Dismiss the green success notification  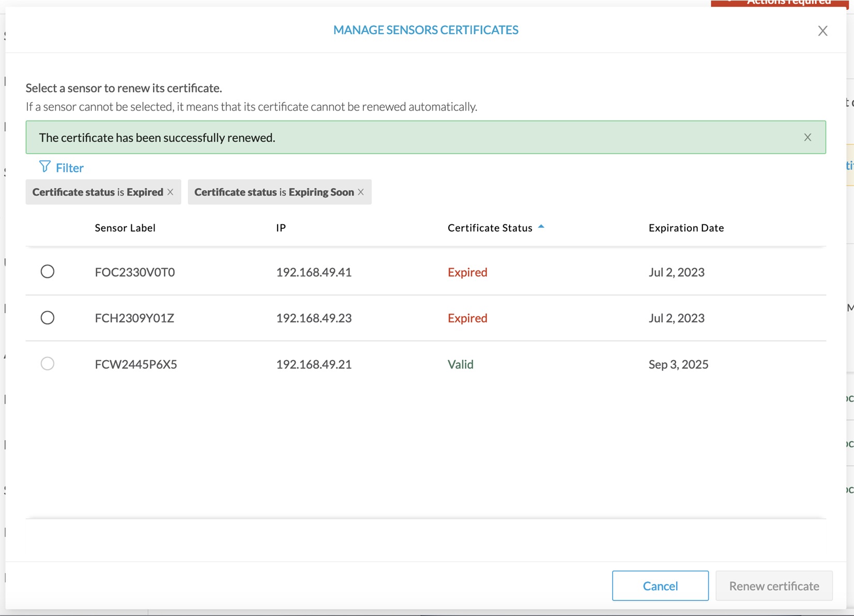pos(806,137)
